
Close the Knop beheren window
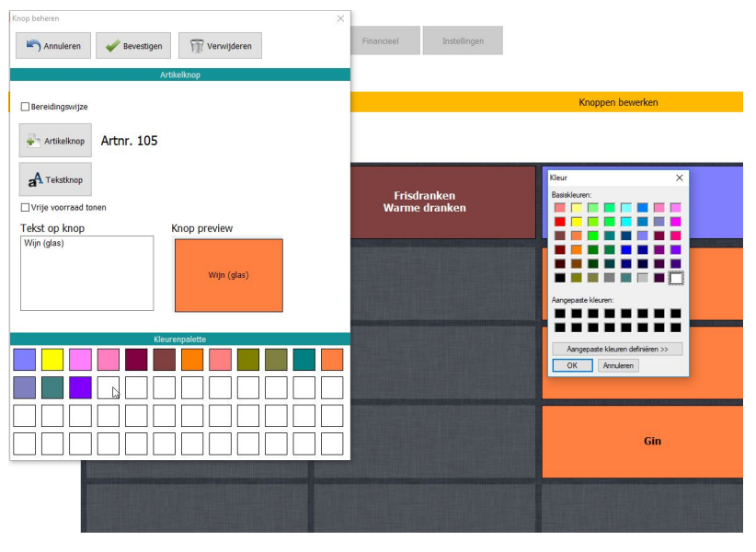click(x=340, y=18)
